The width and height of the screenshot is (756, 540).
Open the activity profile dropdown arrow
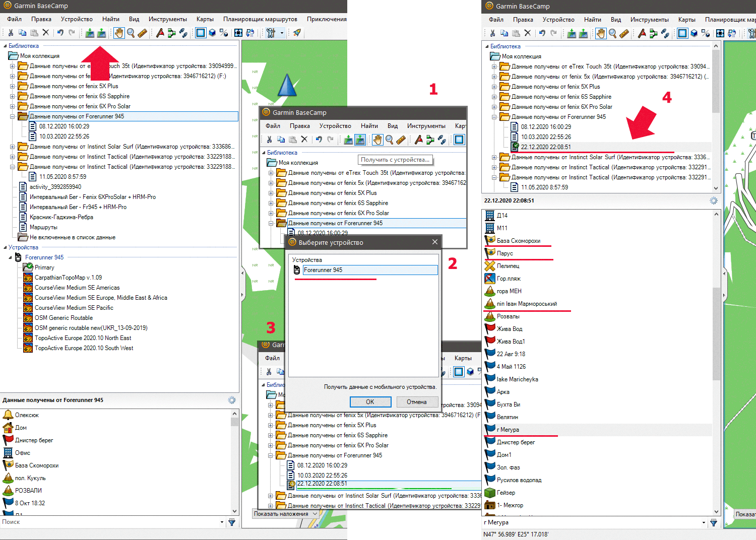(x=282, y=33)
